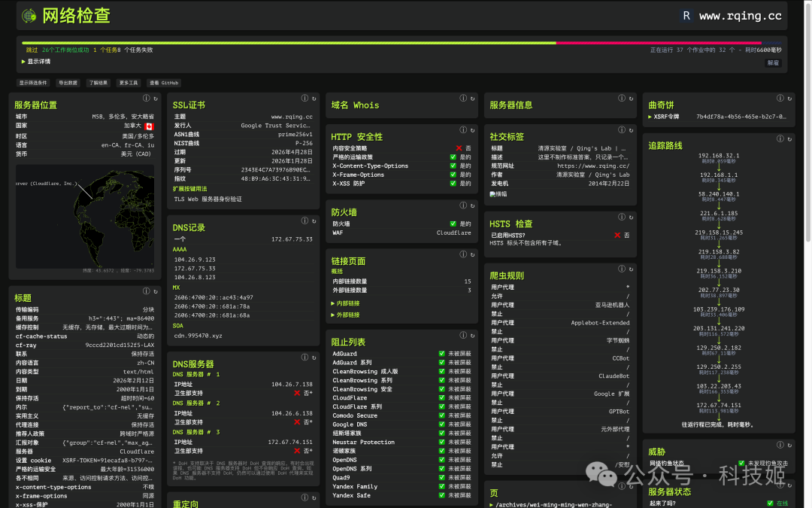Click the 导出数据 toolbar button

68,83
